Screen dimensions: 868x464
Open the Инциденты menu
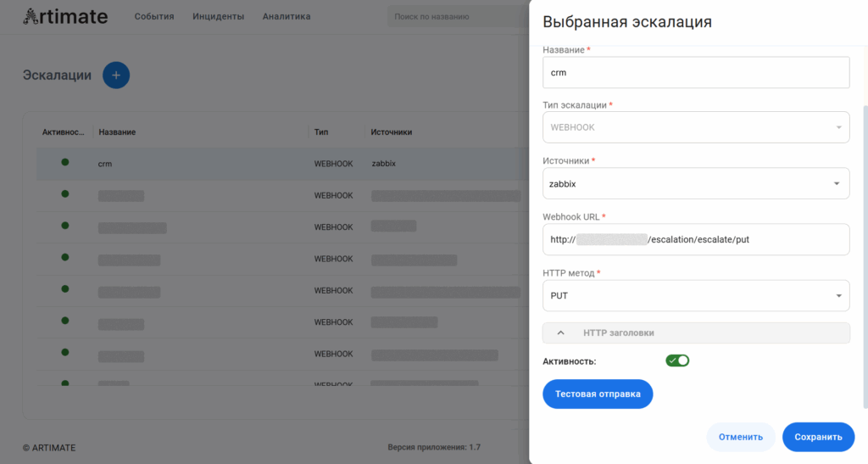[218, 17]
